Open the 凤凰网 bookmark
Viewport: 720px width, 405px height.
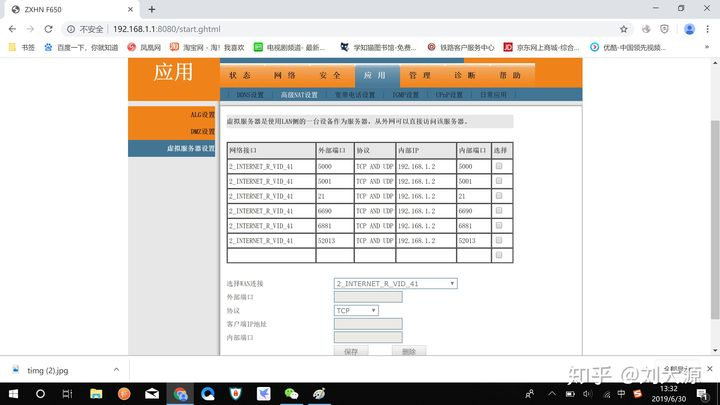point(144,47)
